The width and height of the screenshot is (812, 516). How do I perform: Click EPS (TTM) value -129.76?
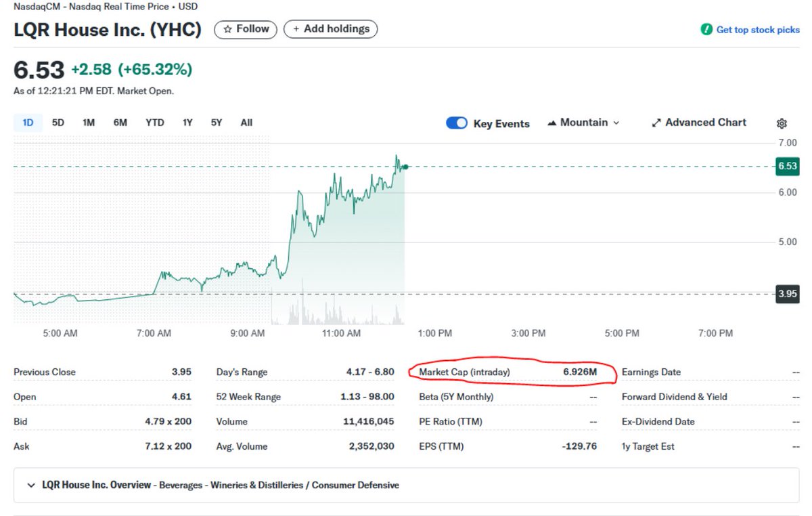point(579,446)
